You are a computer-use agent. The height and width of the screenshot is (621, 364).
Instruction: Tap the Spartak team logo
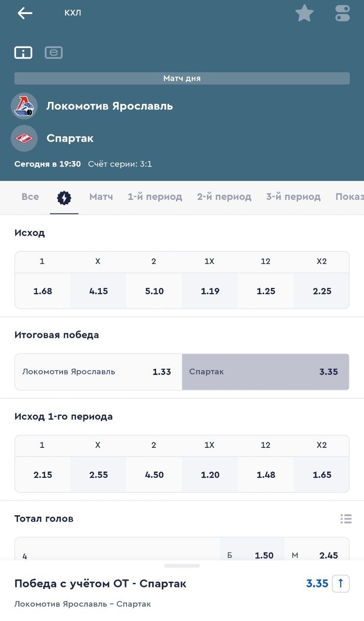(x=24, y=138)
